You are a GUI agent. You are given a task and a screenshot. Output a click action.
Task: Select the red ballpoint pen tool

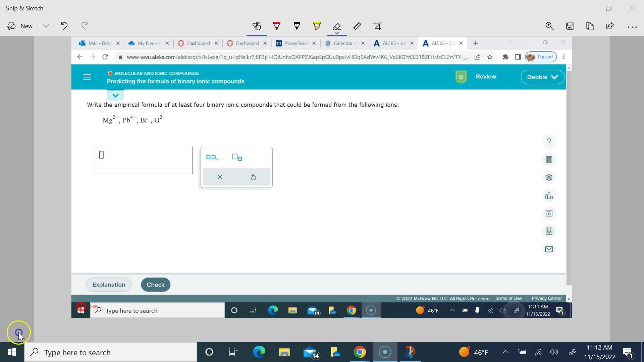point(276,26)
